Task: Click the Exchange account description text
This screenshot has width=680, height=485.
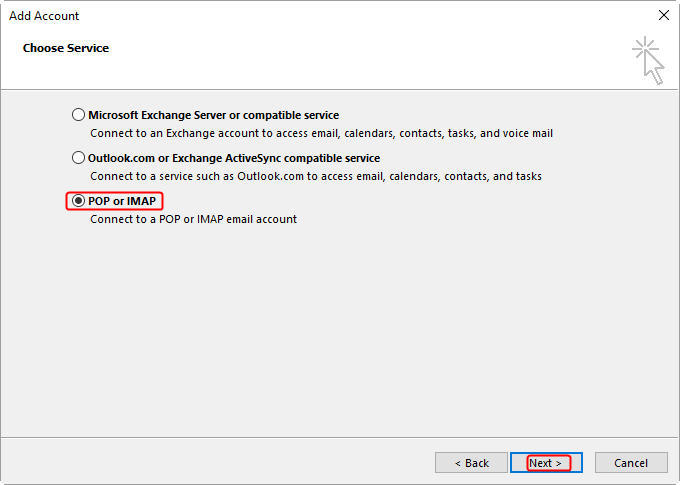Action: tap(321, 133)
